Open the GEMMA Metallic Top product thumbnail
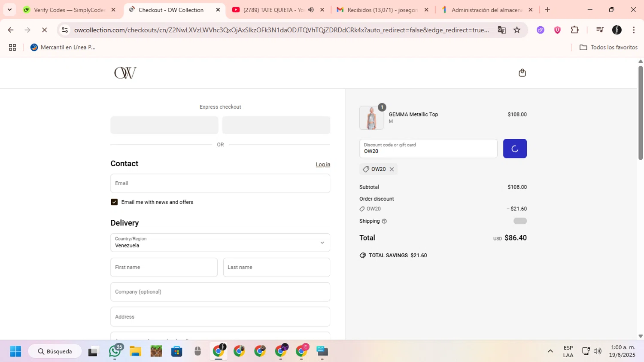Image resolution: width=644 pixels, height=362 pixels. pyautogui.click(x=371, y=118)
